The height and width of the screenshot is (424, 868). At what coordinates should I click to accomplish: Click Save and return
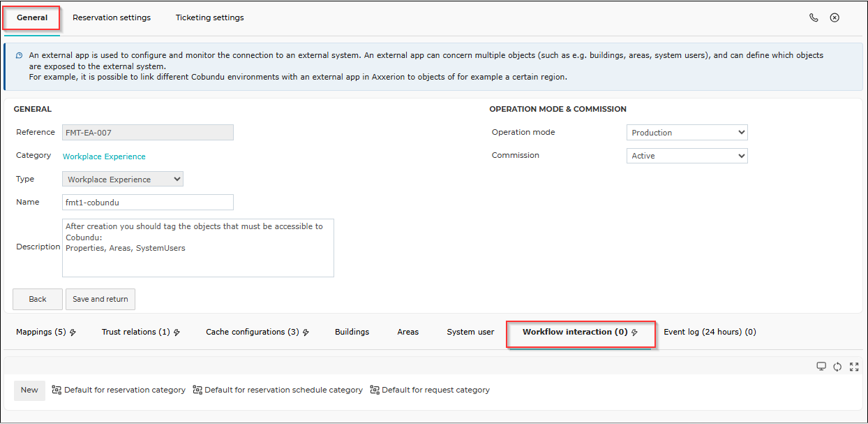[x=100, y=299]
